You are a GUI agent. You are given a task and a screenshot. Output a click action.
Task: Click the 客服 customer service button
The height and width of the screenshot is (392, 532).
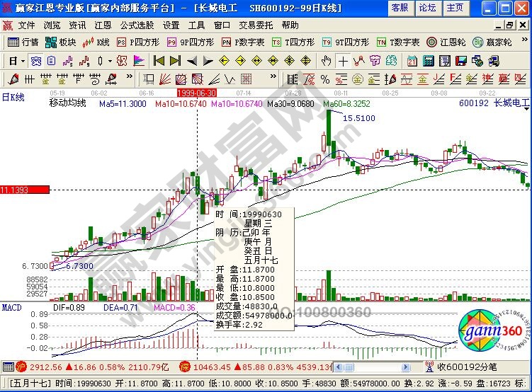click(400, 8)
